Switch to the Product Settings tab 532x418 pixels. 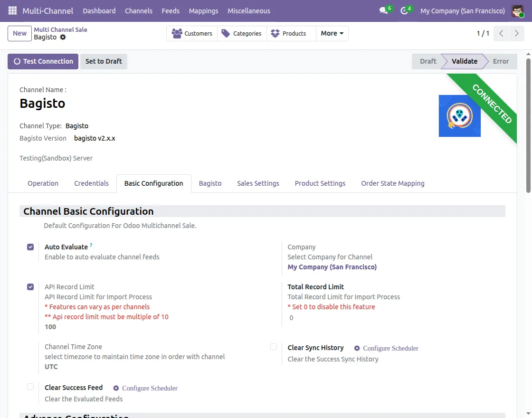(x=320, y=183)
